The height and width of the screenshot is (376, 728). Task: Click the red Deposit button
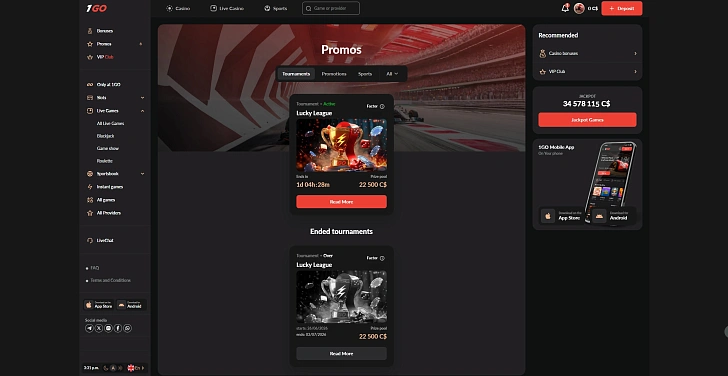click(622, 8)
